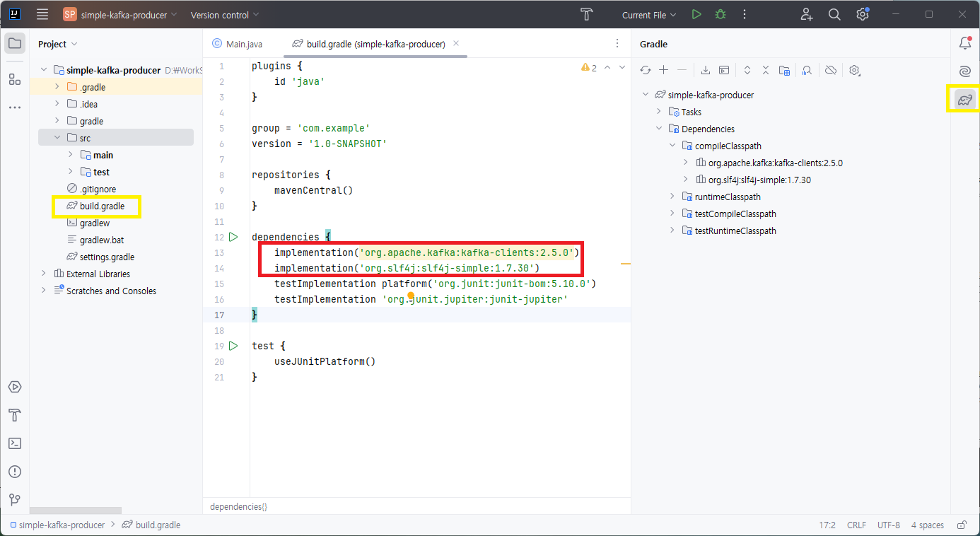Screen dimensions: 980x536
Task: Add a Gradle project with plus icon
Action: pyautogui.click(x=663, y=70)
